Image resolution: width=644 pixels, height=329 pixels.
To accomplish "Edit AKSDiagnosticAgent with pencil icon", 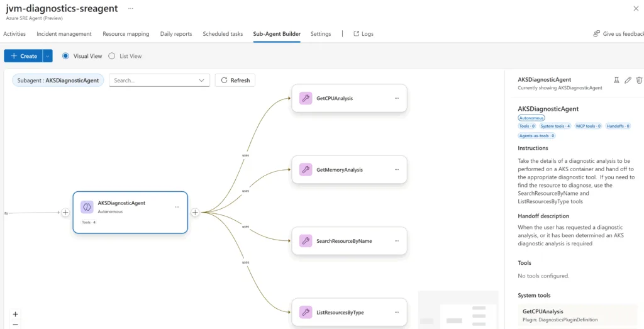I will click(x=628, y=80).
